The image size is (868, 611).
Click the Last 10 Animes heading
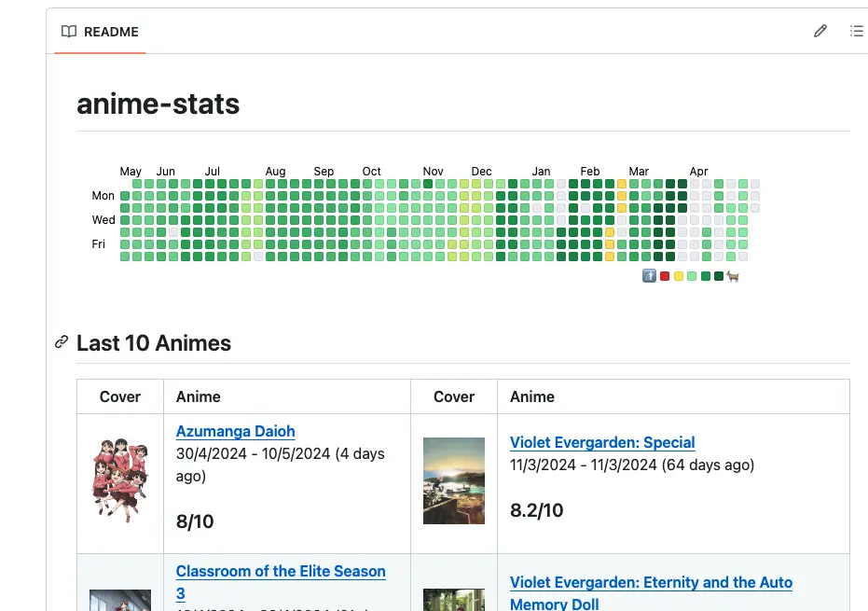pos(154,343)
